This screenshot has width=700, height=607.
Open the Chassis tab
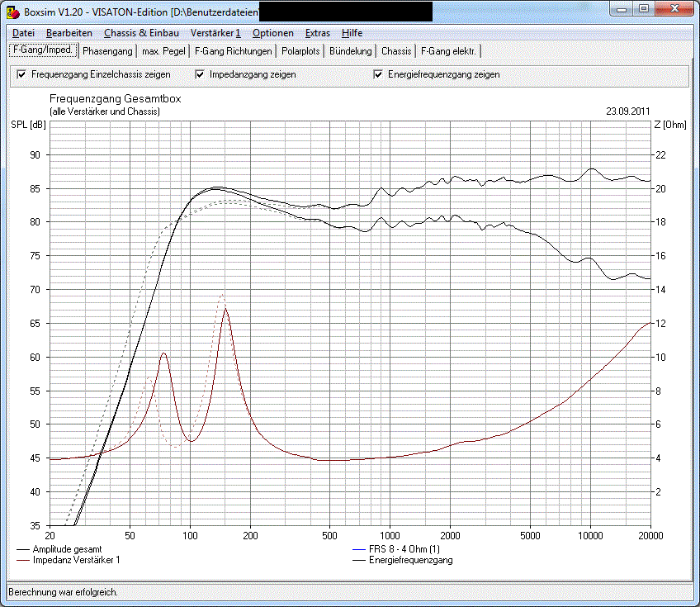click(396, 51)
